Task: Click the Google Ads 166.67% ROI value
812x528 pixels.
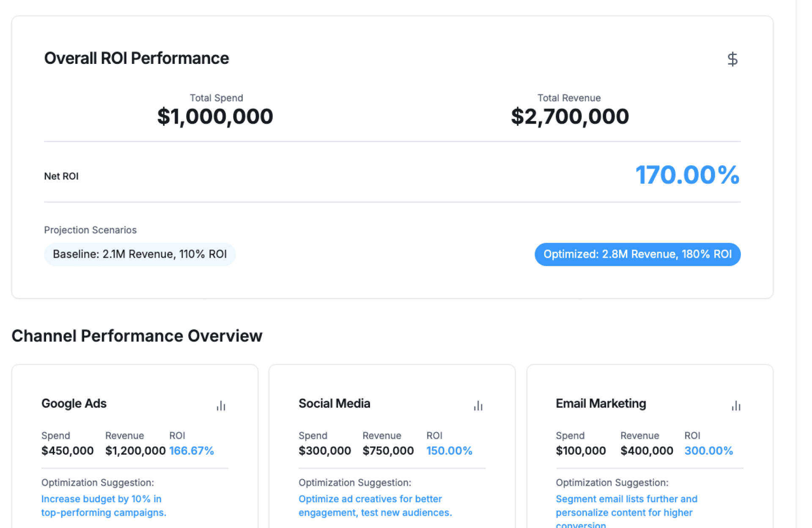Action: (192, 451)
